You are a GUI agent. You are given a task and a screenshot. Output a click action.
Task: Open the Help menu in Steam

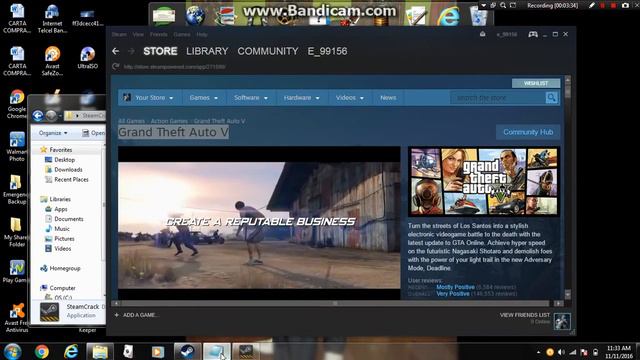pos(202,34)
